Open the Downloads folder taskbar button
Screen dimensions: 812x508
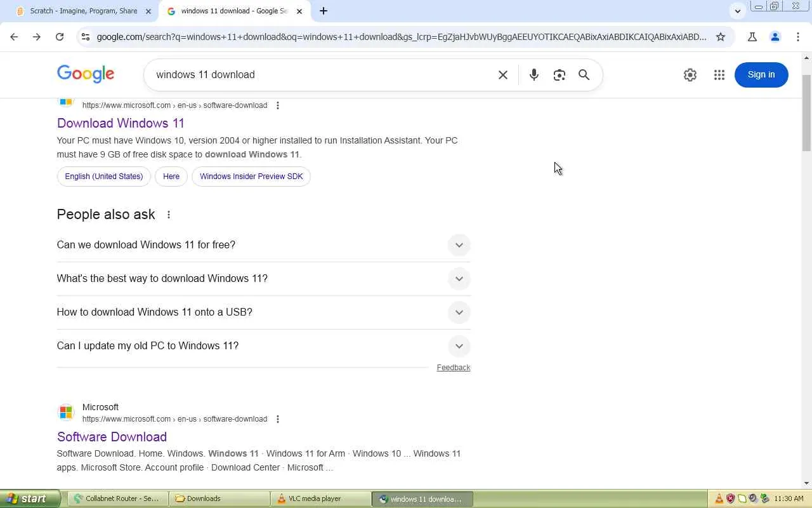(x=219, y=498)
